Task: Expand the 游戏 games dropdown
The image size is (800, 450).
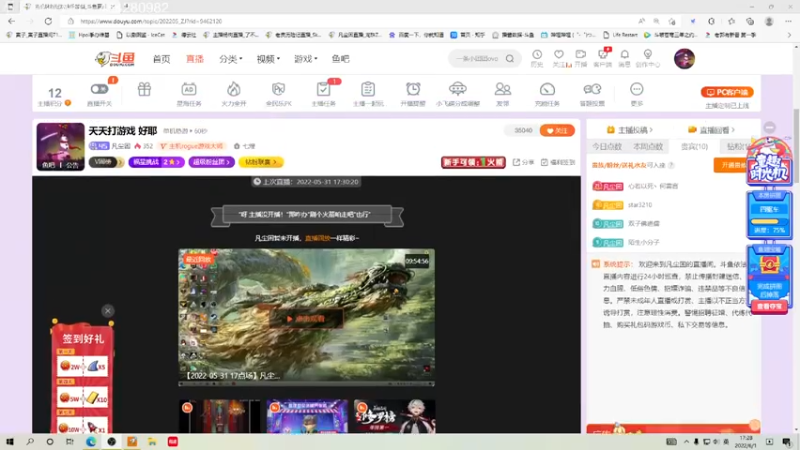Action: pos(306,59)
